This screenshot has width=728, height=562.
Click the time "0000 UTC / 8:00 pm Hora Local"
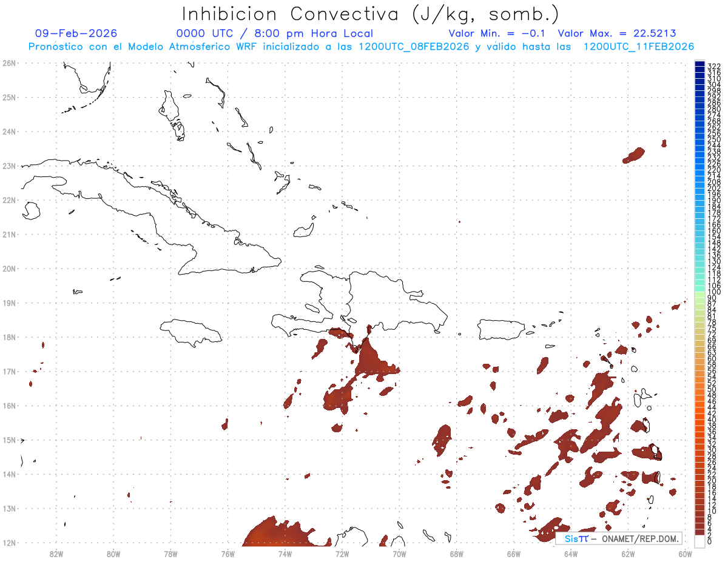pyautogui.click(x=274, y=33)
